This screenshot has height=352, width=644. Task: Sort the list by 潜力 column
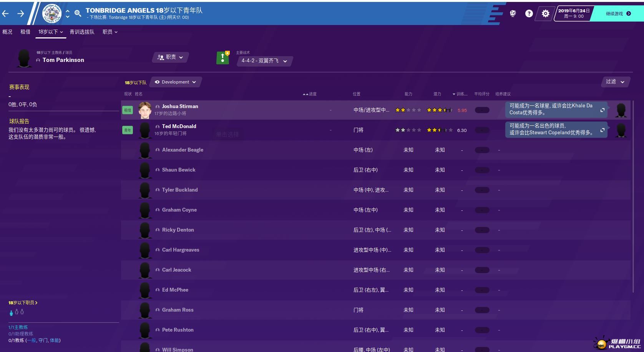click(437, 94)
